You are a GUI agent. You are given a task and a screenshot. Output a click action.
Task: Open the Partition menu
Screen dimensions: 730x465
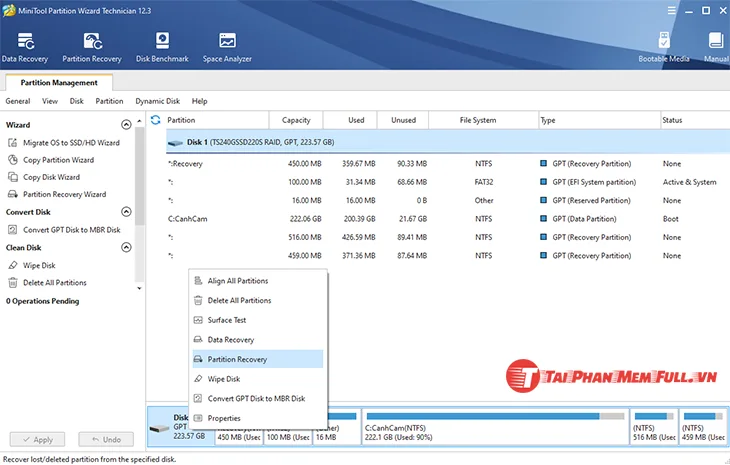[x=109, y=101]
